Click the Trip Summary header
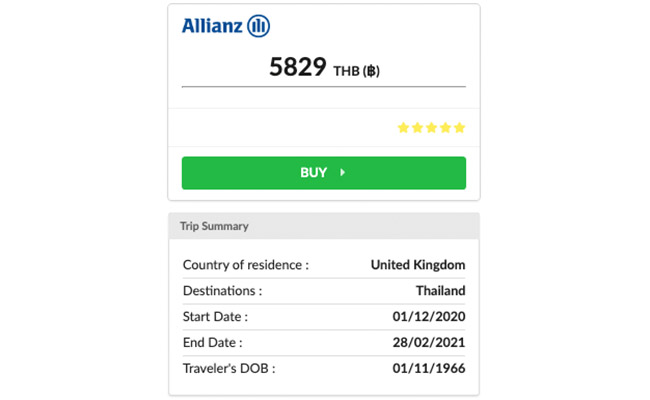The height and width of the screenshot is (400, 650). 214,226
